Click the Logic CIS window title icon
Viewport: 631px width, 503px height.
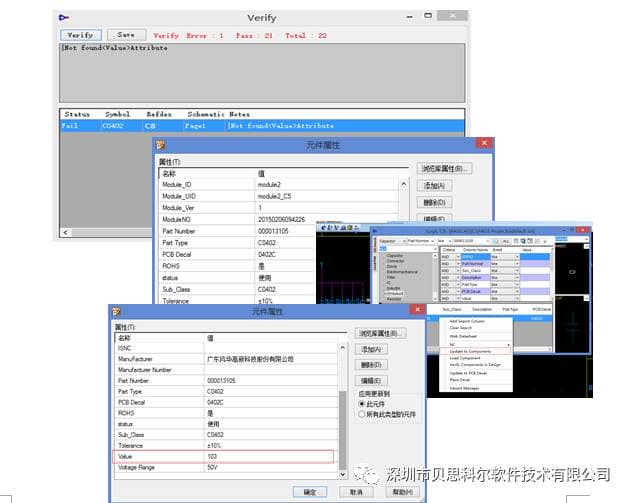(x=375, y=231)
